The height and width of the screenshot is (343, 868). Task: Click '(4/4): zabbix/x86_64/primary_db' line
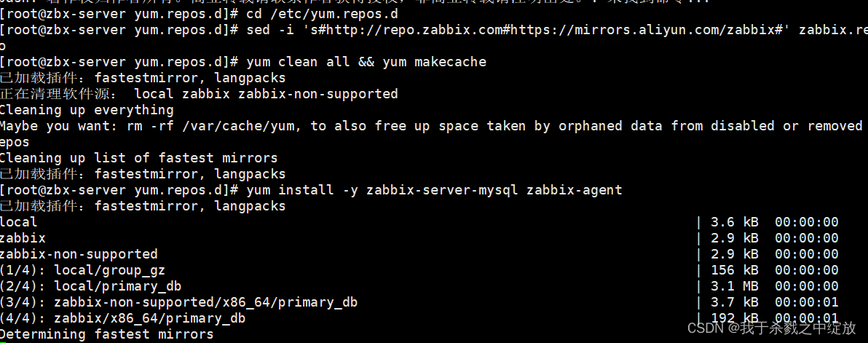pos(419,319)
